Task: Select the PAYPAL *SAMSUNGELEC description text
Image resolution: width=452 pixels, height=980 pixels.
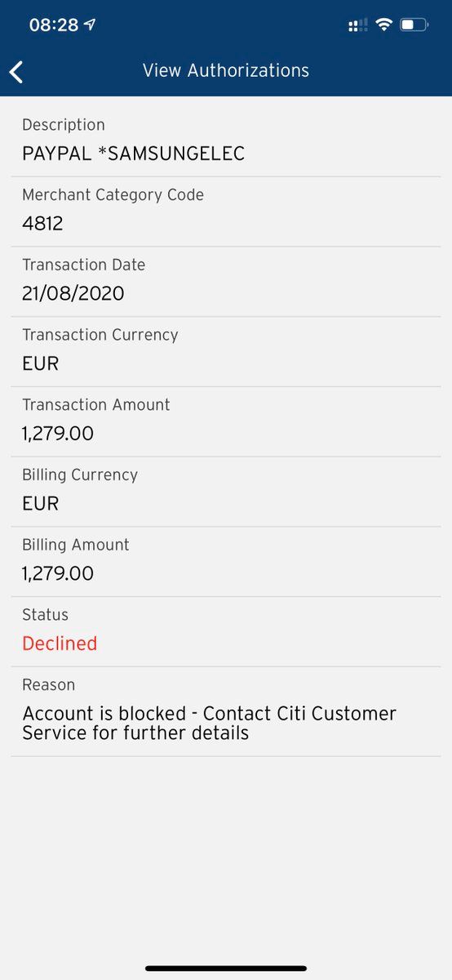Action: tap(133, 154)
